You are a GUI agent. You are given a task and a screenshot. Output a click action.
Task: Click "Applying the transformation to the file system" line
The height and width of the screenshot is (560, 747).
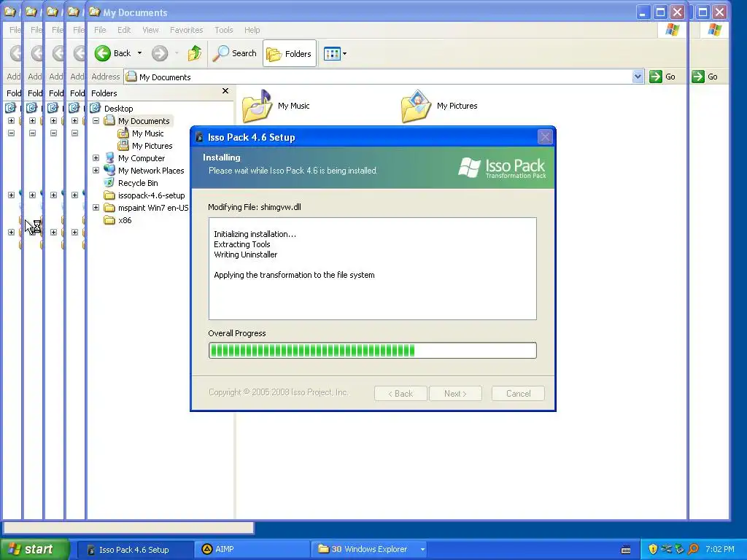(x=294, y=275)
